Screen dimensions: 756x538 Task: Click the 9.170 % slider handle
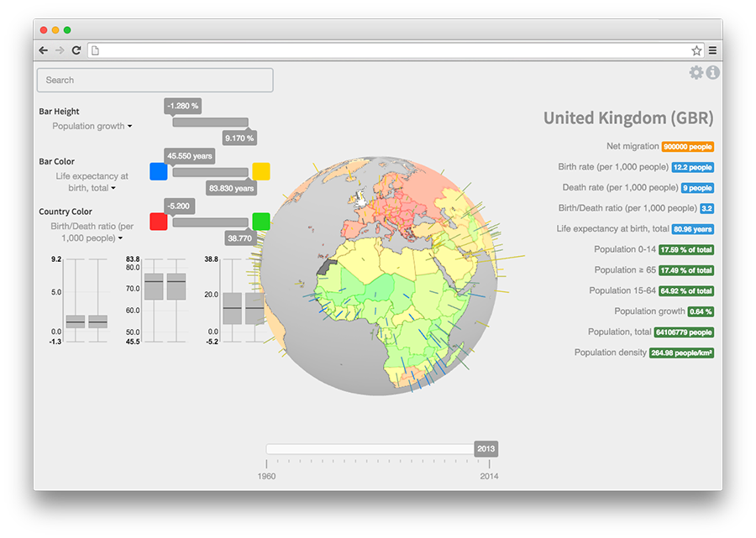[x=239, y=138]
